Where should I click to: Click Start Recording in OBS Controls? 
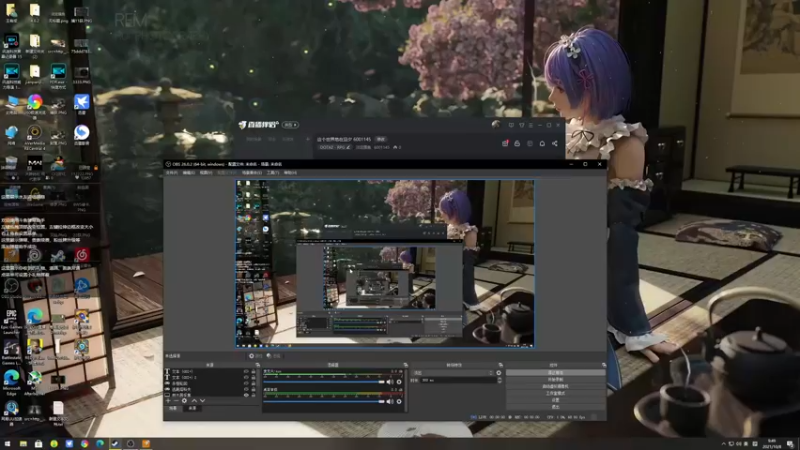[x=555, y=380]
